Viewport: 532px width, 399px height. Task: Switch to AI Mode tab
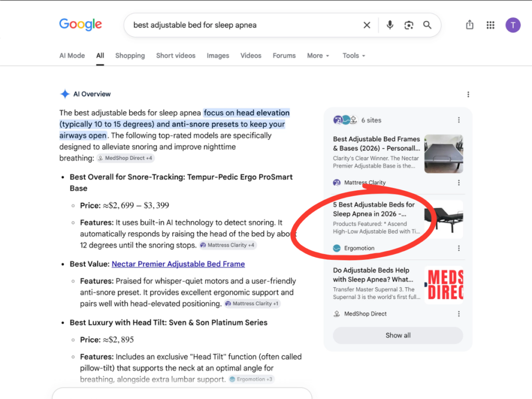72,56
